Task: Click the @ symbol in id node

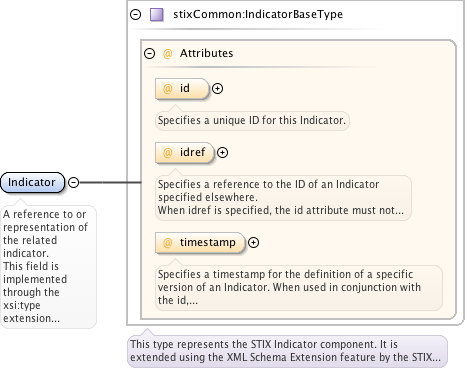Action: pos(167,89)
